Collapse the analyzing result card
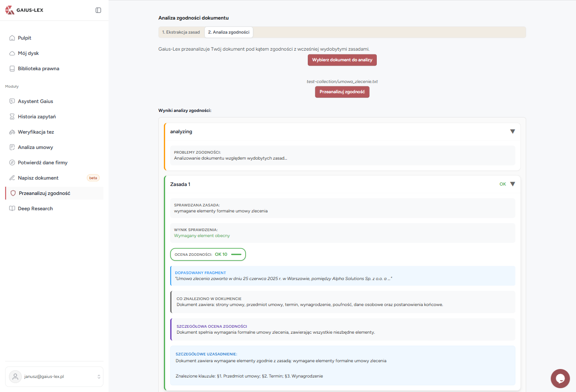576x392 pixels. (513, 132)
